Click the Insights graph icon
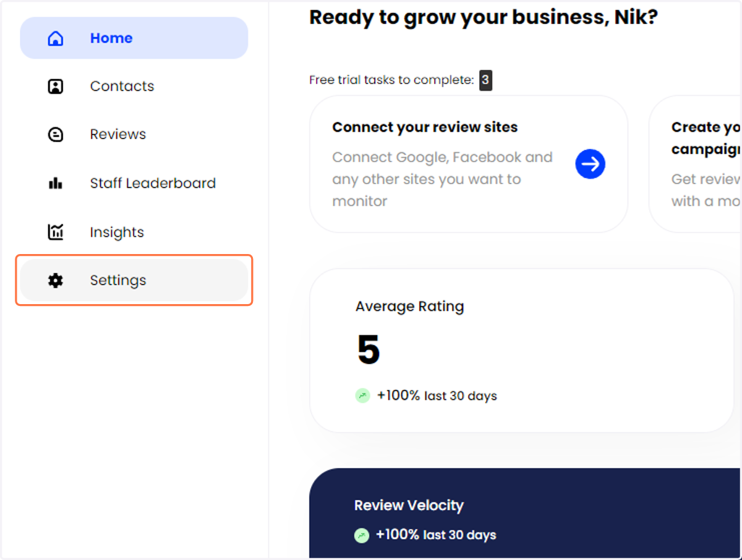Viewport: 742px width, 560px height. [x=56, y=232]
